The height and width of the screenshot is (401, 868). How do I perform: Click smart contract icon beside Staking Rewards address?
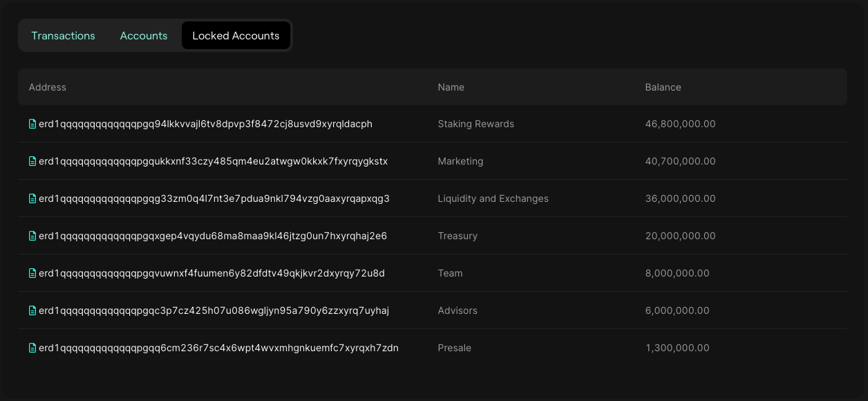click(32, 124)
